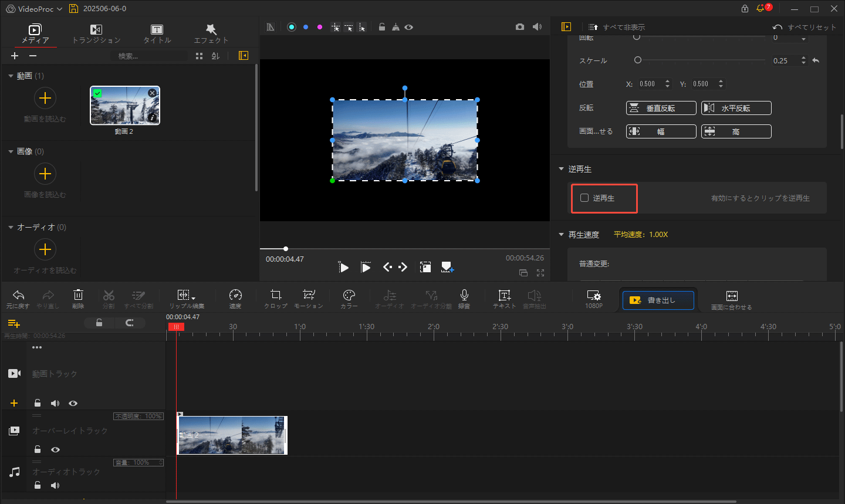Open 1080P resolution settings

coord(594,295)
